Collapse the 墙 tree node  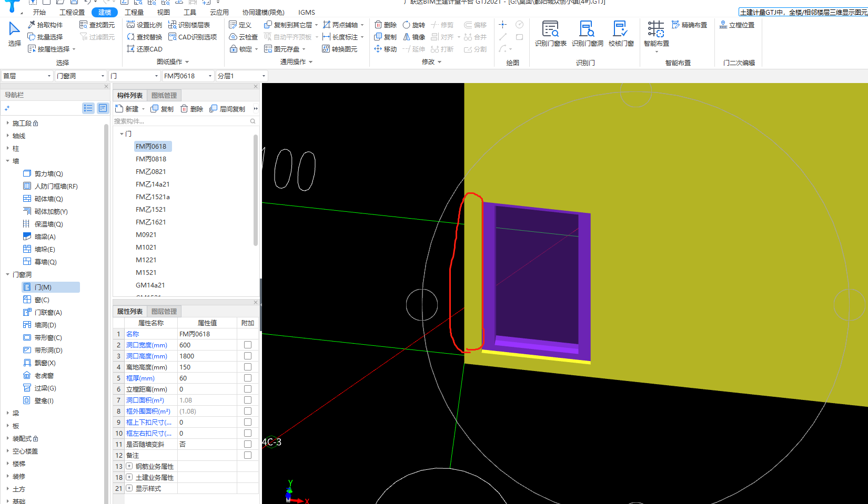coord(7,161)
